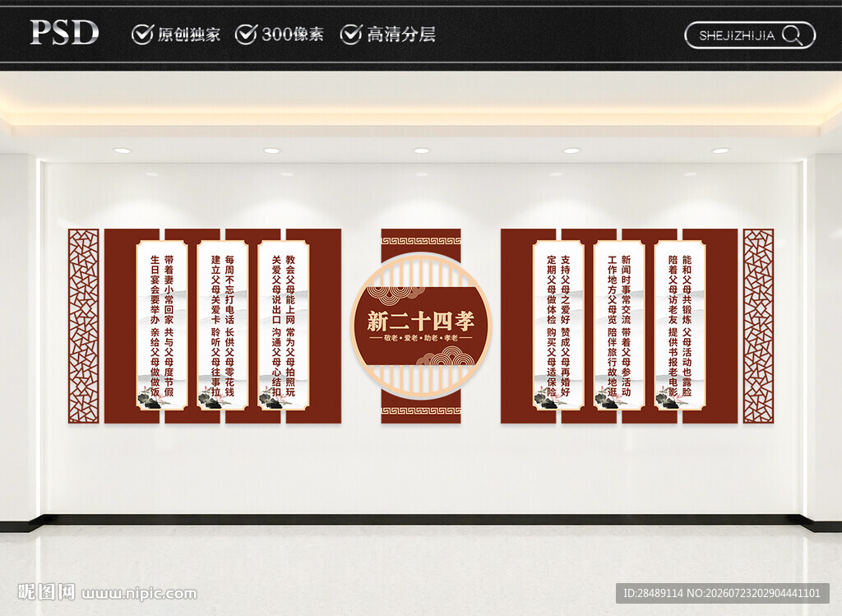Select the 新二十四孝 circular title emblem
Screen dimensions: 842x616
coord(421,326)
